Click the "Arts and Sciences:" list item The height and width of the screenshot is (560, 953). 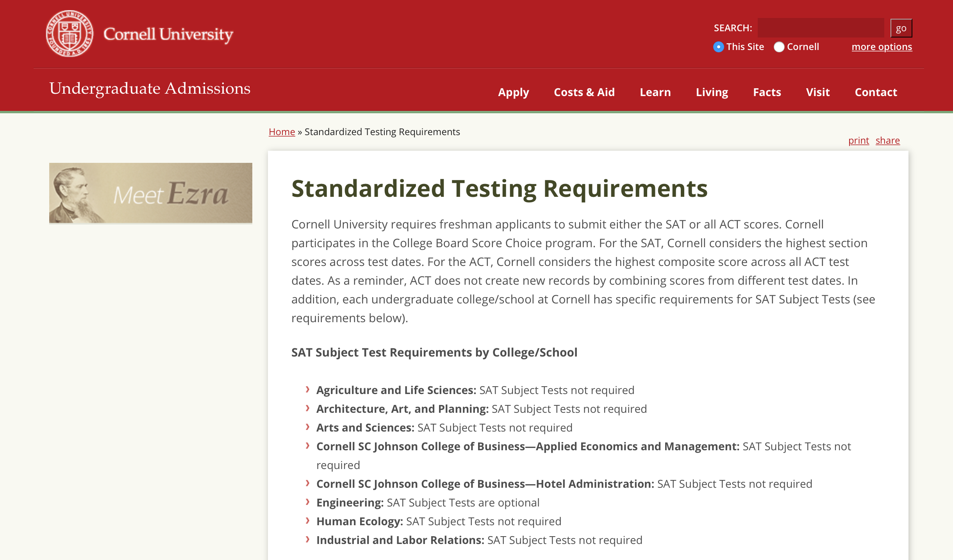pyautogui.click(x=444, y=428)
